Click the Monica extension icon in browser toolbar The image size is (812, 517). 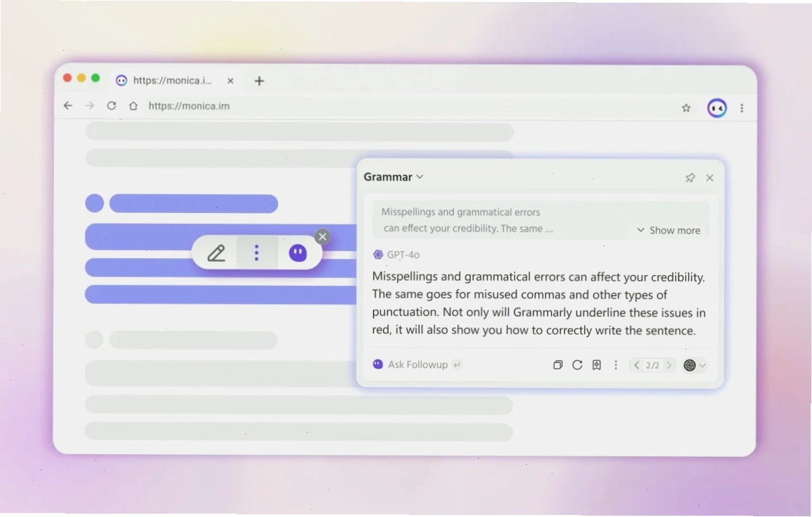(717, 108)
